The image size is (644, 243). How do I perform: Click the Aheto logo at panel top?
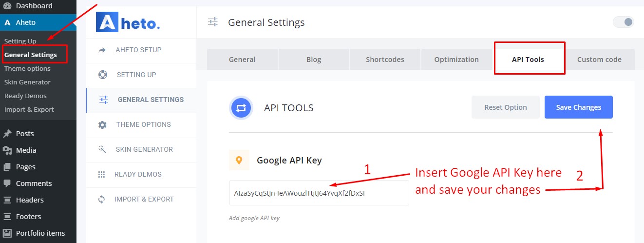128,22
